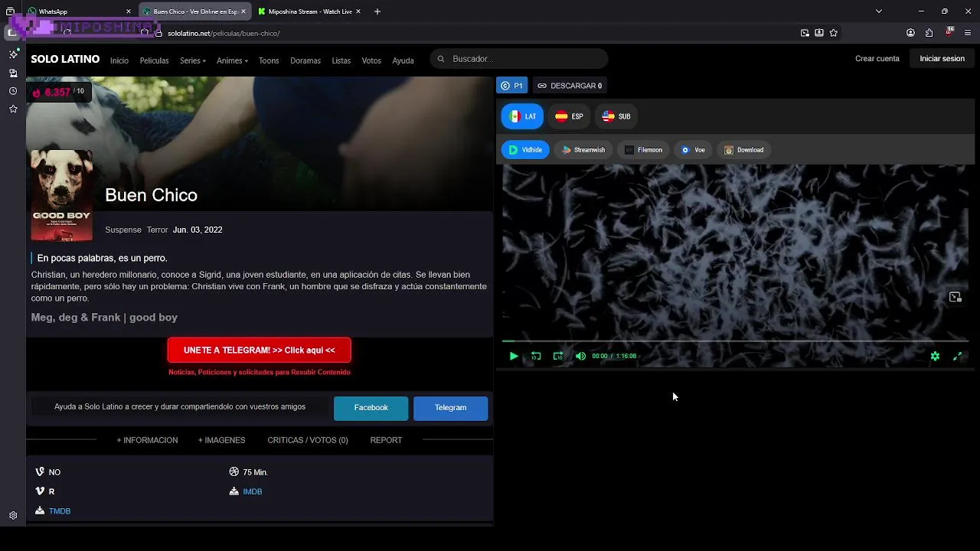The width and height of the screenshot is (980, 551).
Task: Switch to the WhatsApp browser tab
Action: (x=77, y=11)
